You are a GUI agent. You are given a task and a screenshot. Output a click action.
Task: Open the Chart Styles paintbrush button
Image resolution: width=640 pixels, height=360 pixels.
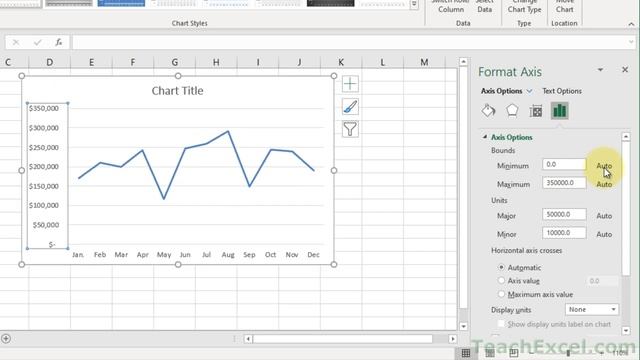350,107
